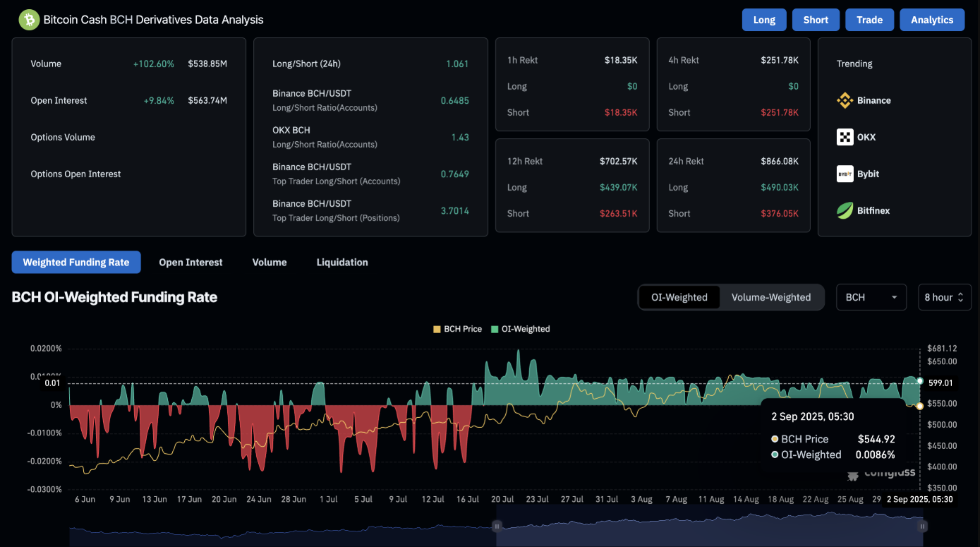The height and width of the screenshot is (547, 980).
Task: Select the OI-Weighted toggle option
Action: (x=679, y=297)
